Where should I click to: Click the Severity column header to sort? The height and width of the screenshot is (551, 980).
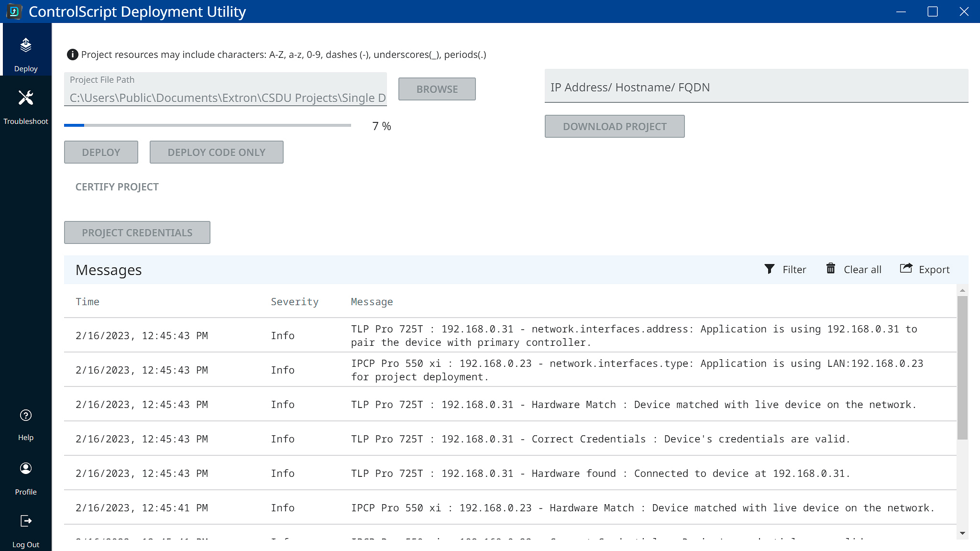(x=294, y=301)
